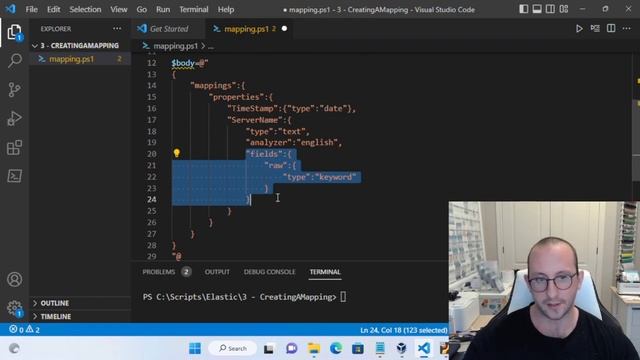
Task: Open the File menu
Action: point(31,9)
